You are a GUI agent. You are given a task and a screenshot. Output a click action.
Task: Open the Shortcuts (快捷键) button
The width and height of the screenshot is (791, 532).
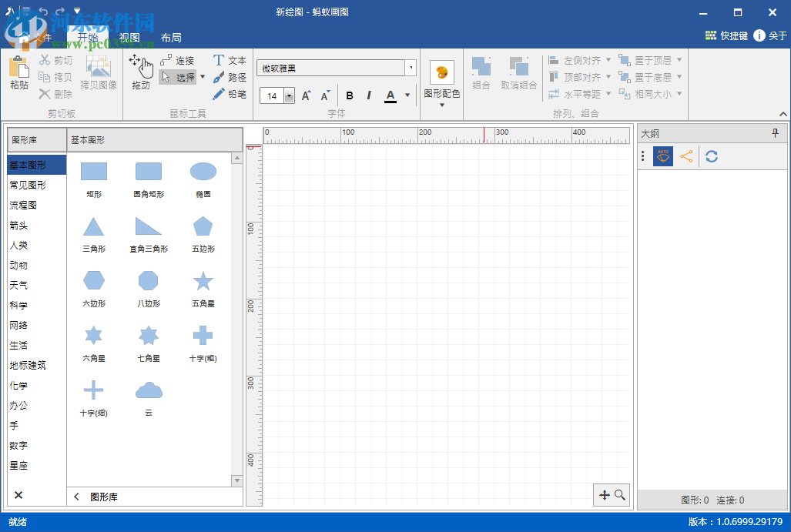[x=726, y=35]
